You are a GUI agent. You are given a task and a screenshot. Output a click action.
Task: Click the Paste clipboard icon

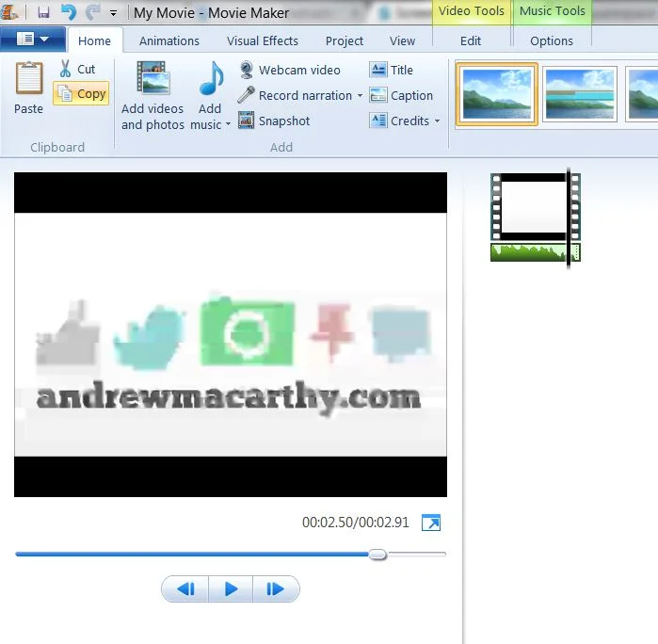tap(28, 78)
